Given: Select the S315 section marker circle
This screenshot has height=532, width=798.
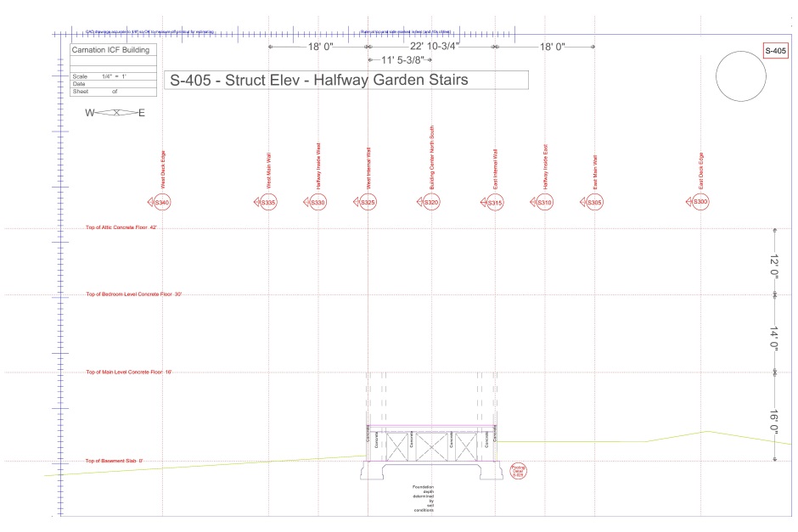Looking at the screenshot, I should pos(495,203).
